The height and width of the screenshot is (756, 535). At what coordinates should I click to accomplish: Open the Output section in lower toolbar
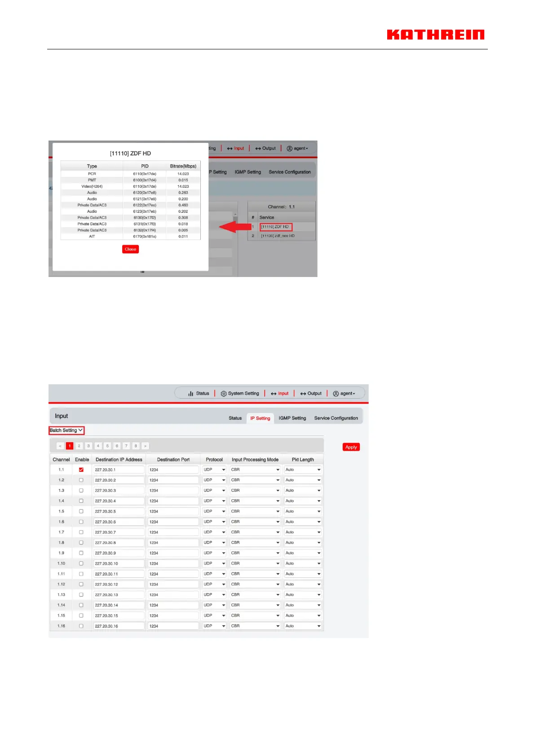point(311,394)
